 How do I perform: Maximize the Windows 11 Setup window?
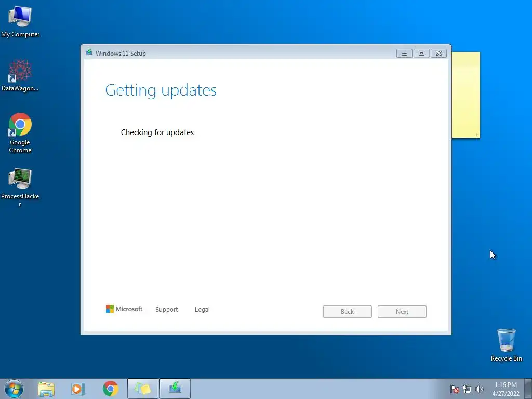pyautogui.click(x=421, y=54)
